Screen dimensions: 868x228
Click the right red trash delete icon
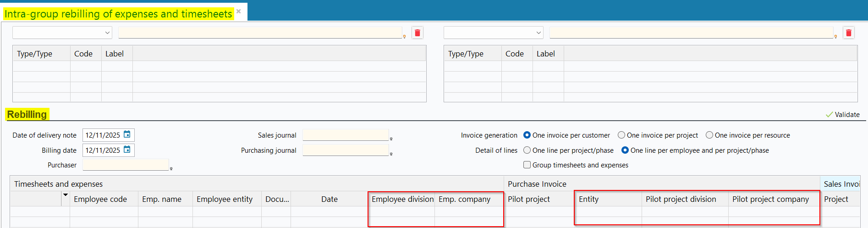click(x=848, y=33)
